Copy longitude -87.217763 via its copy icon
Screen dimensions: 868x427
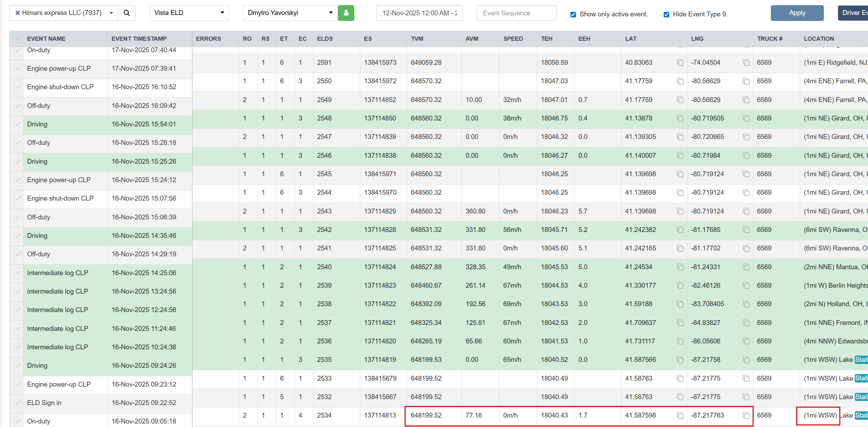click(x=746, y=415)
